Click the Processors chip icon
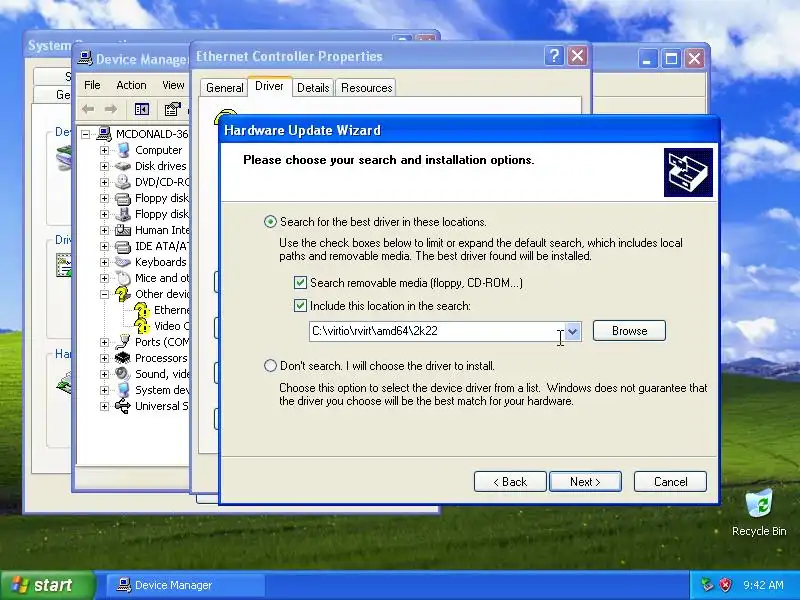 coord(123,358)
